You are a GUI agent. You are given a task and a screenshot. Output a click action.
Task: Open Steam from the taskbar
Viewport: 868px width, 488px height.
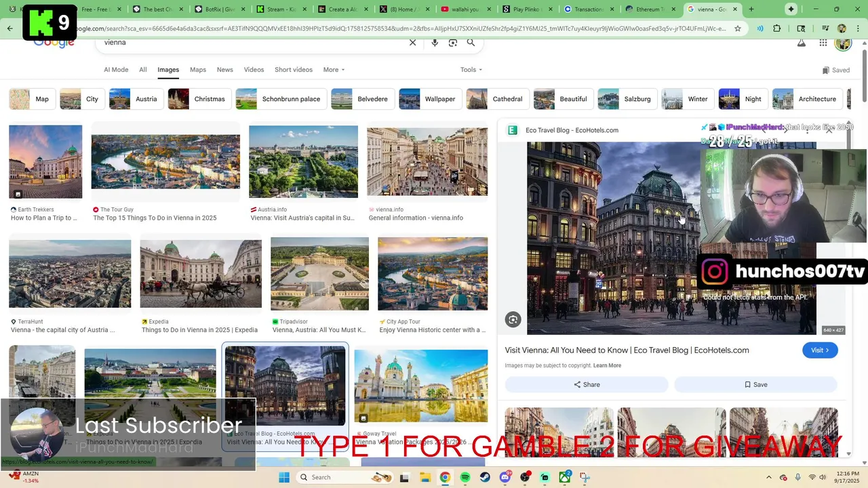(485, 477)
